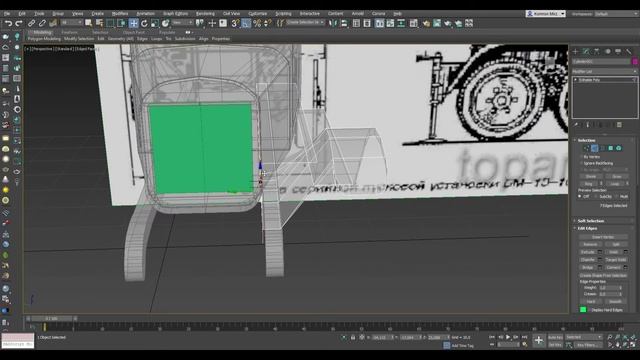This screenshot has height=360, width=640.
Task: Collapse the Edit Edges rollout
Action: tap(587, 229)
